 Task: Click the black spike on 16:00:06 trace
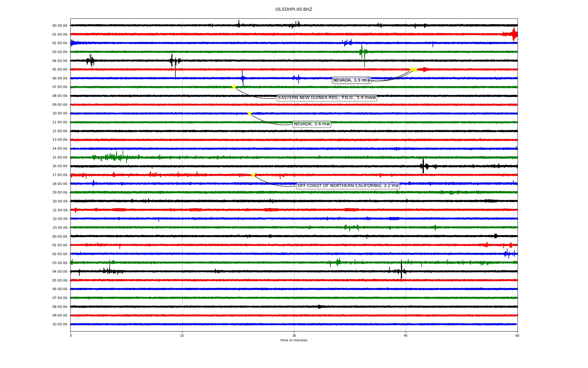coord(423,166)
